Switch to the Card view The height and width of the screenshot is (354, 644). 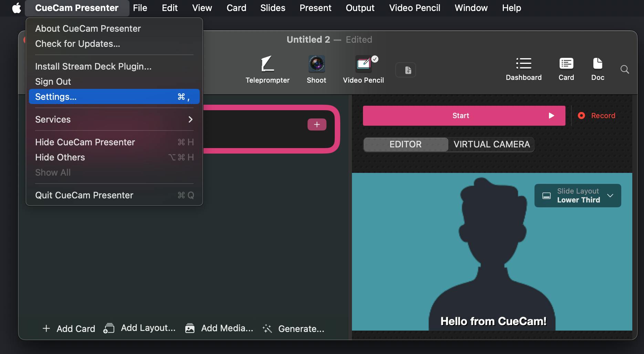pyautogui.click(x=566, y=69)
